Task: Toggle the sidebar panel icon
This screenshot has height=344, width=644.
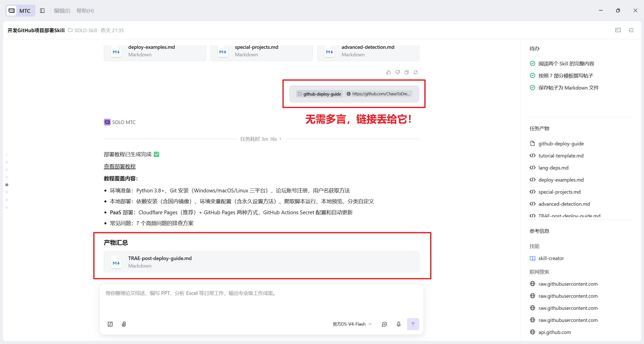Action: pos(42,11)
